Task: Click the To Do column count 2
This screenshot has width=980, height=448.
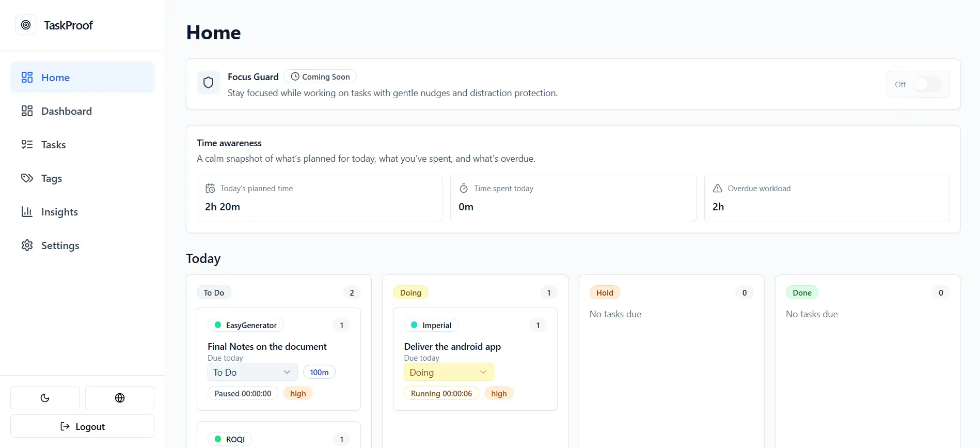Action: 352,292
